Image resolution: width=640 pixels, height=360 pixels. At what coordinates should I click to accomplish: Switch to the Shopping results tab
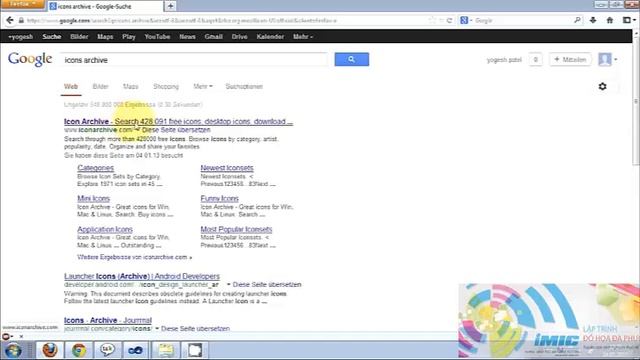[166, 87]
